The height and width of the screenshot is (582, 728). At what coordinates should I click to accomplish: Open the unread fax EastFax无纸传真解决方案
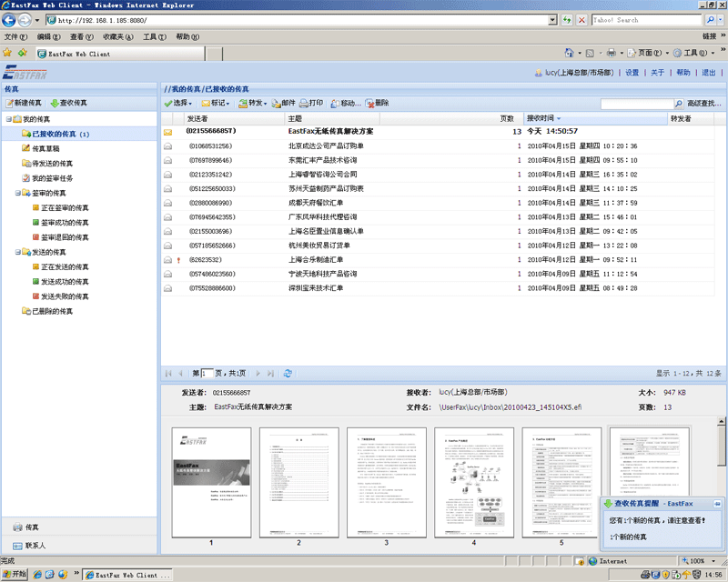click(x=438, y=131)
